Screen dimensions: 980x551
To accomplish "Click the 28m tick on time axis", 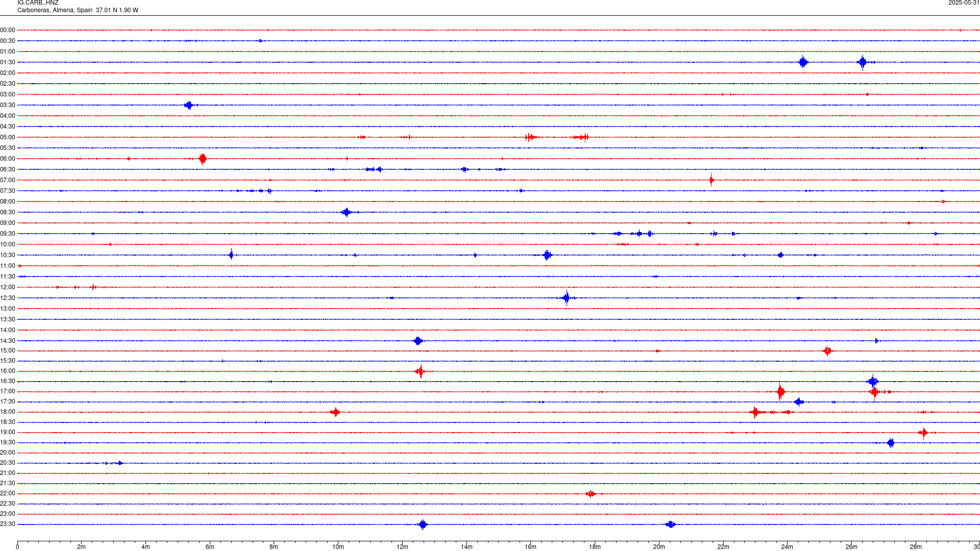I will (916, 547).
